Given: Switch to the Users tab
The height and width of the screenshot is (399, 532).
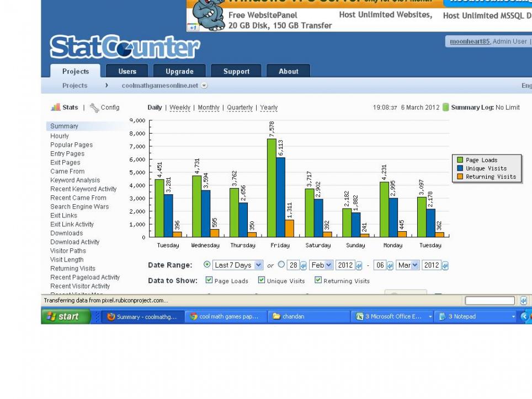Looking at the screenshot, I should coord(127,71).
